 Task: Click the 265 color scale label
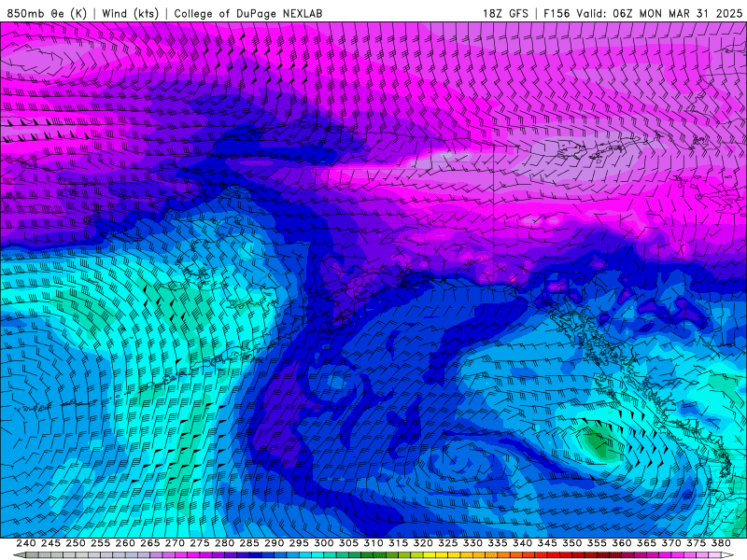tap(149, 543)
